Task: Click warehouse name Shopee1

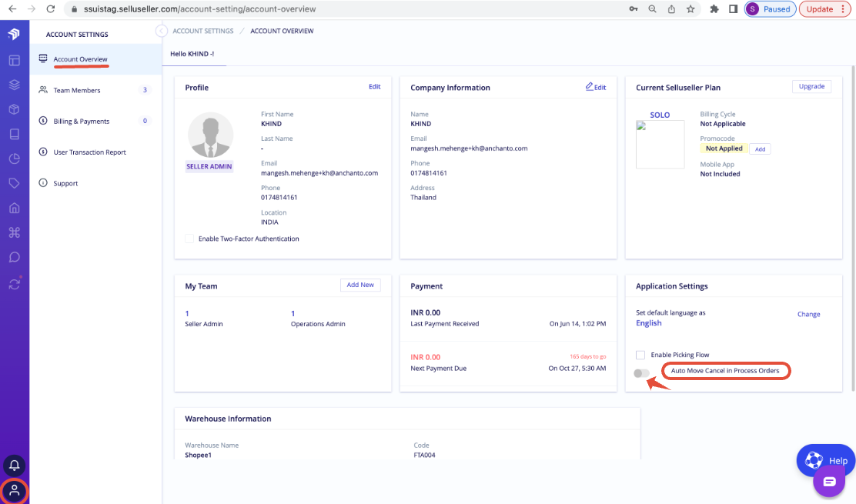Action: pos(198,455)
